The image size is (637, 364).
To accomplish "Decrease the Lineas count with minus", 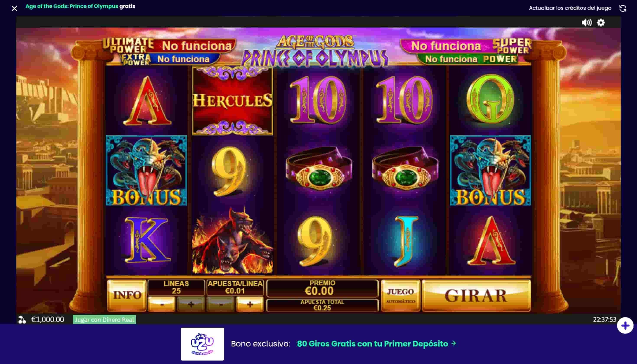I will 162,304.
